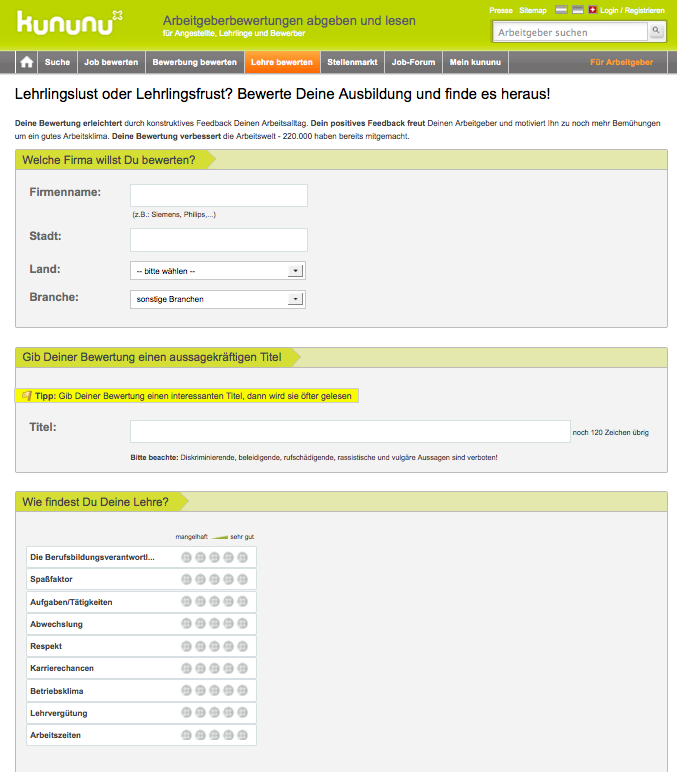The width and height of the screenshot is (677, 772).
Task: Focus the Firmenname input field
Action: (218, 195)
